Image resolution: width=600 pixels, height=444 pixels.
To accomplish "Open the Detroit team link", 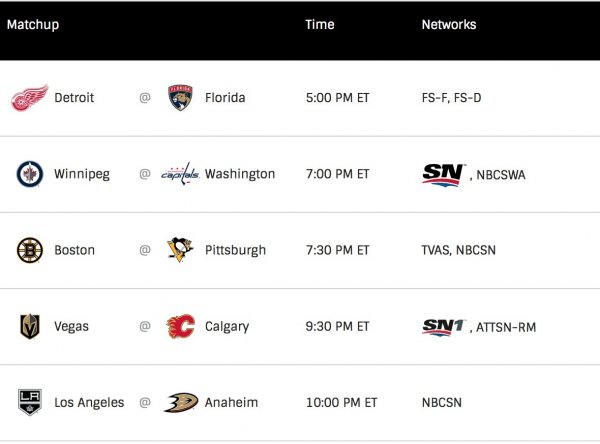I will [74, 98].
